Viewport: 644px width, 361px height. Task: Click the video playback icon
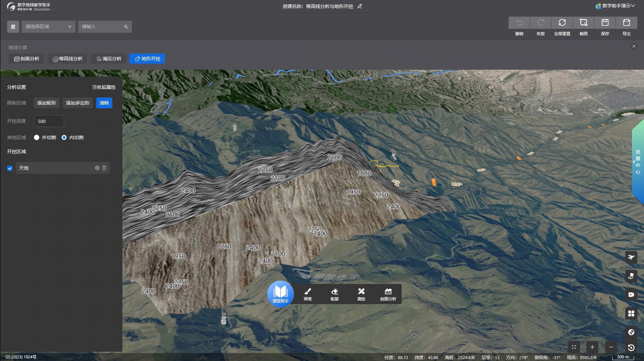631,295
